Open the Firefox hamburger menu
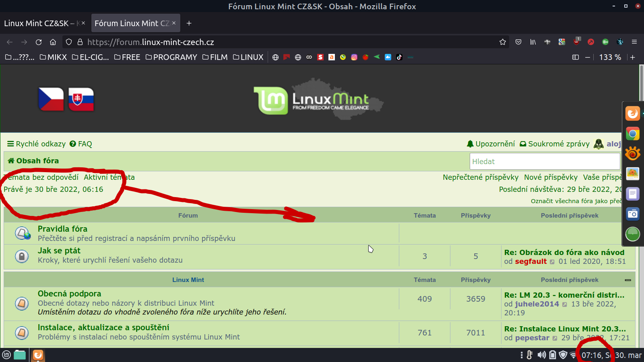The image size is (644, 362). pyautogui.click(x=634, y=42)
